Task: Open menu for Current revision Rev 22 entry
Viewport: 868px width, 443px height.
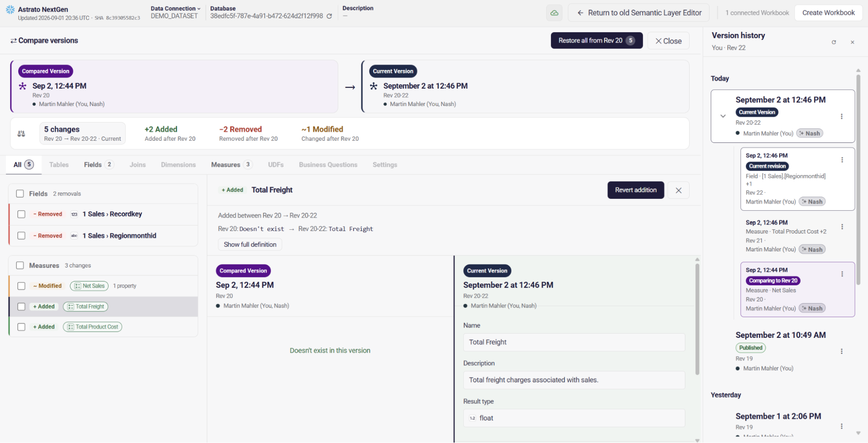Action: coord(842,160)
